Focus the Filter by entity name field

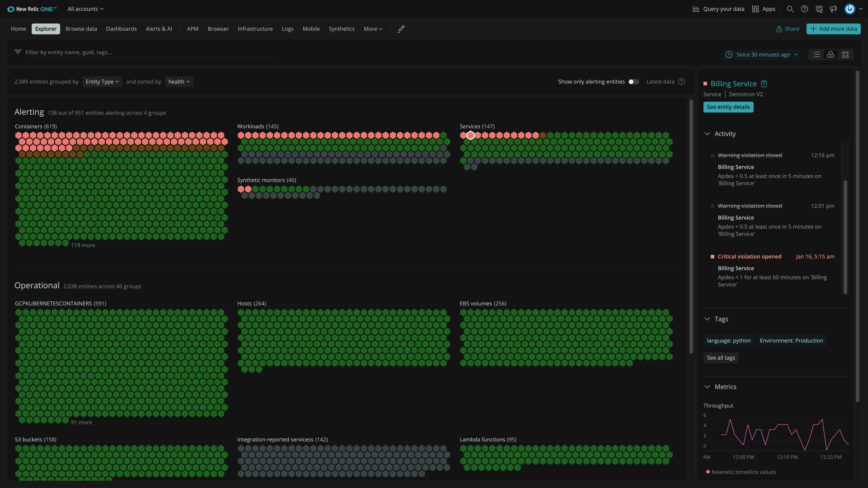click(152, 52)
